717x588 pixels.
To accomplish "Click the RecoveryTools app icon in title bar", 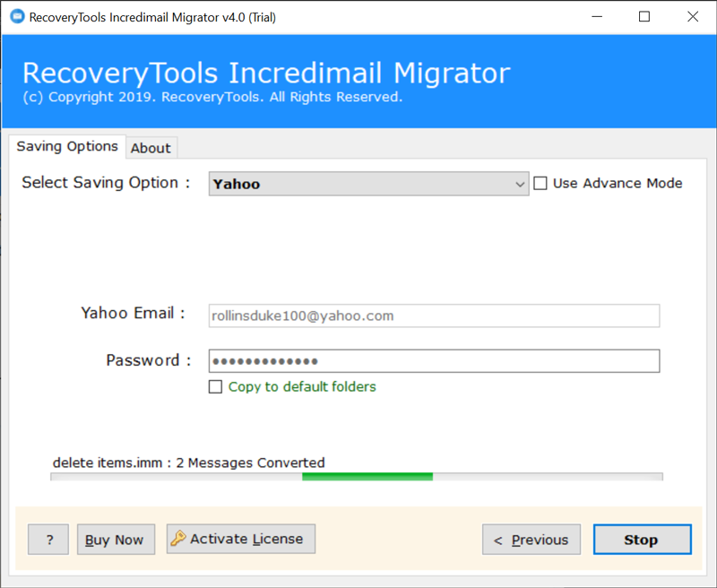I will 17,16.
